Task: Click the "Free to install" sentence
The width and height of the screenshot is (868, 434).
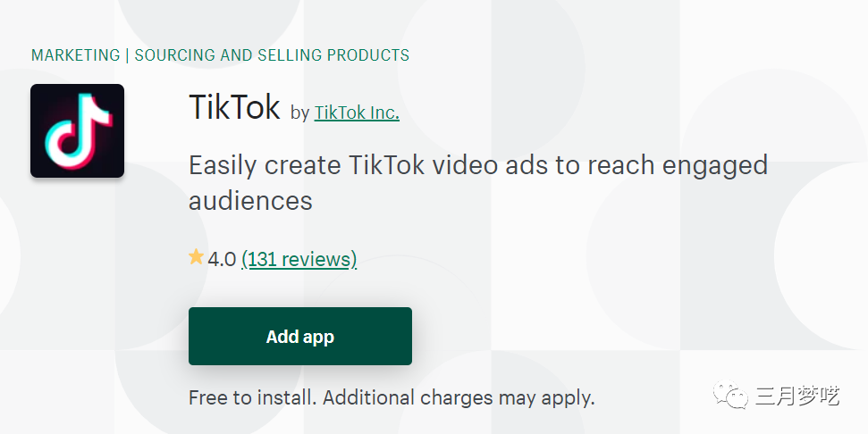Action: click(253, 397)
